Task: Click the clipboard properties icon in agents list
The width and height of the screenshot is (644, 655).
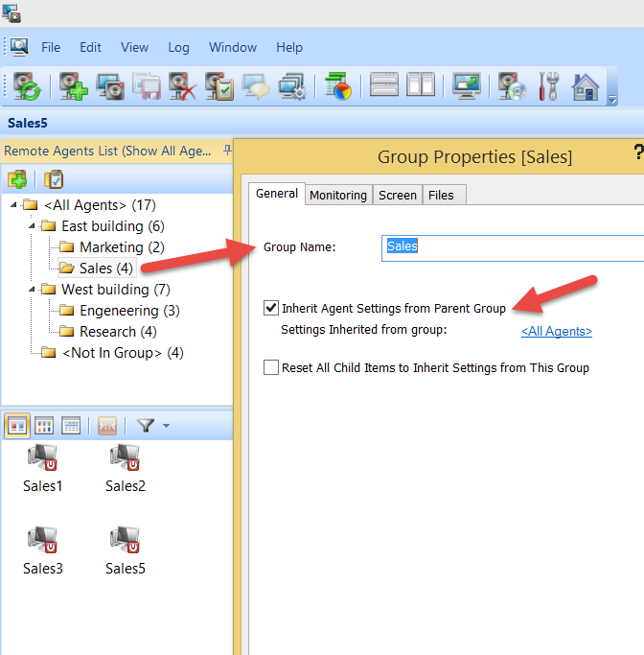Action: click(x=54, y=179)
